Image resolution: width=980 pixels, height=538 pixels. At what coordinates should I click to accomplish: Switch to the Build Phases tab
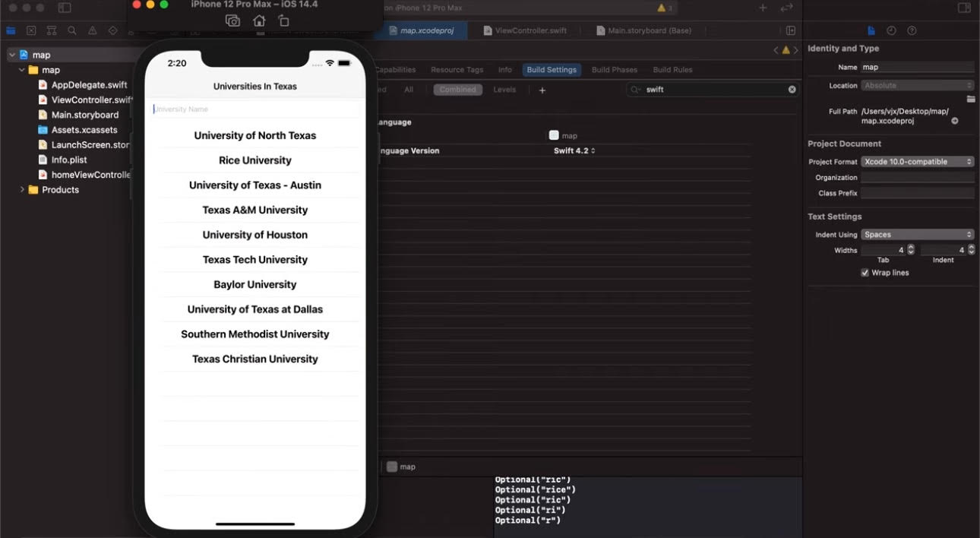point(614,70)
